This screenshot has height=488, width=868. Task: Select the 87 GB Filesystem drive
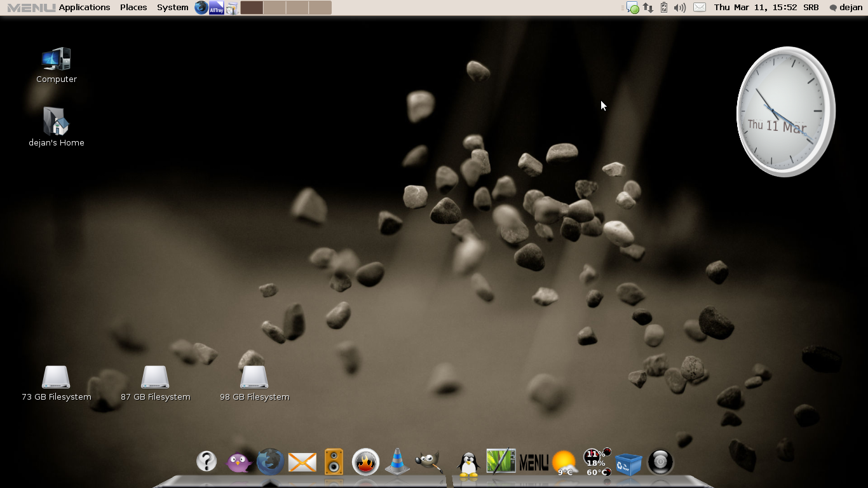[x=156, y=383]
